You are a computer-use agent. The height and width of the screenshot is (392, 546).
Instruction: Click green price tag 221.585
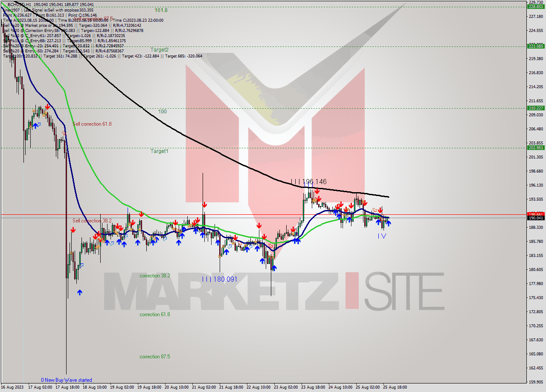click(x=536, y=46)
